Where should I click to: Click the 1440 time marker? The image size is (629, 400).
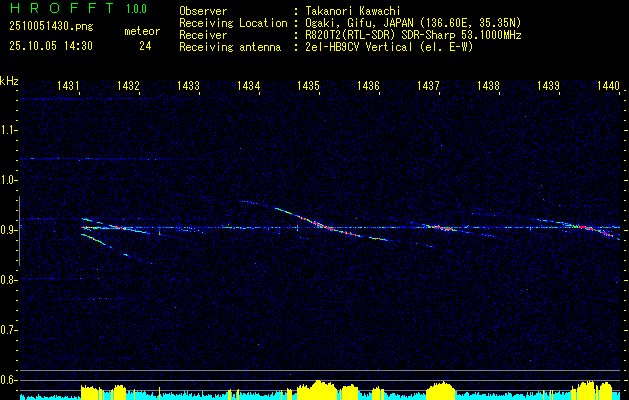(x=608, y=85)
